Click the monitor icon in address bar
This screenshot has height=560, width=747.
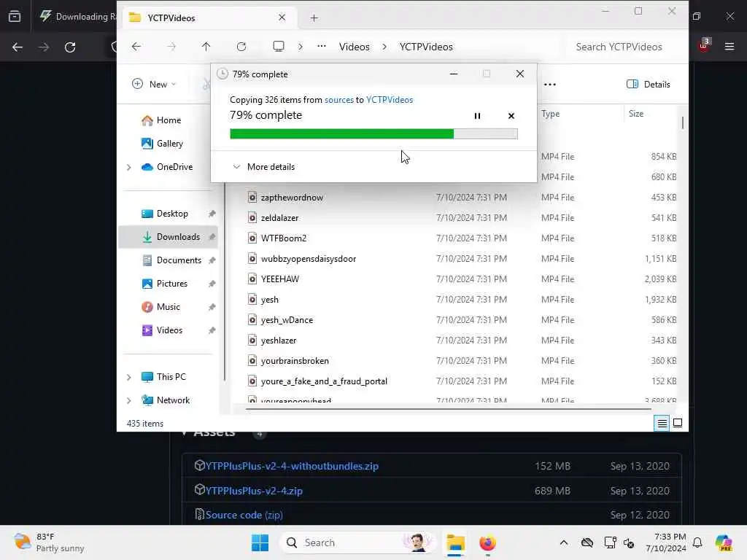pos(279,46)
